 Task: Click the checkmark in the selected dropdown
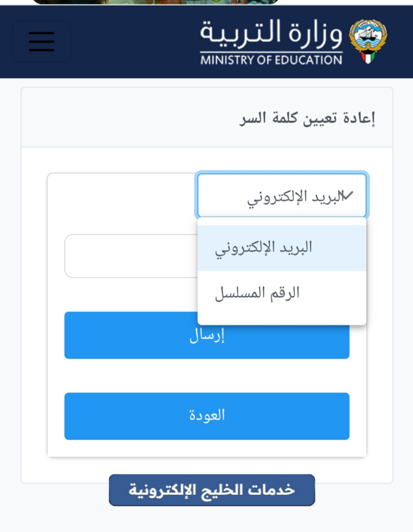pos(347,195)
